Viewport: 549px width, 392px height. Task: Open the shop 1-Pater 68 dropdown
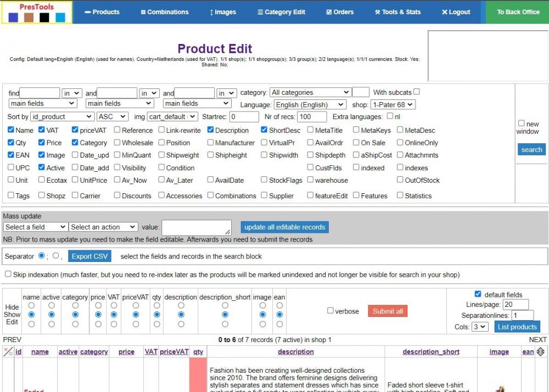pyautogui.click(x=393, y=105)
